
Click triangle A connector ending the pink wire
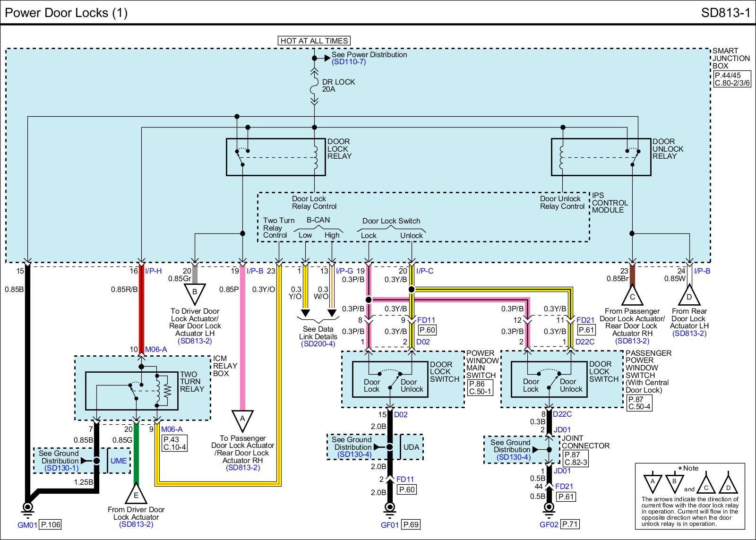click(x=242, y=420)
